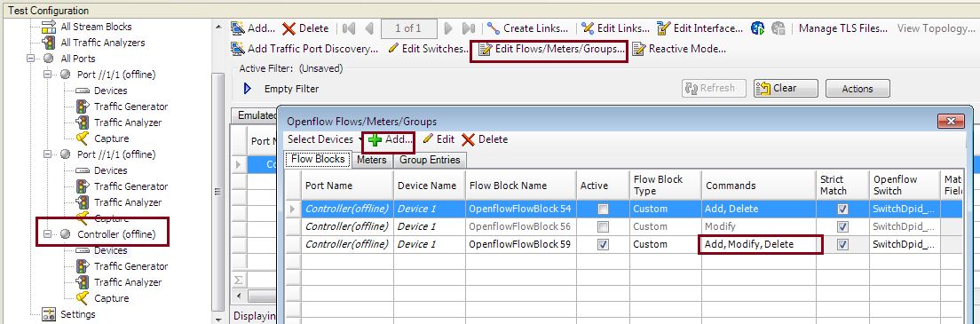Open Edit Flows/Meters/Groups...
Viewport: 980px width, 324px height.
[x=551, y=49]
